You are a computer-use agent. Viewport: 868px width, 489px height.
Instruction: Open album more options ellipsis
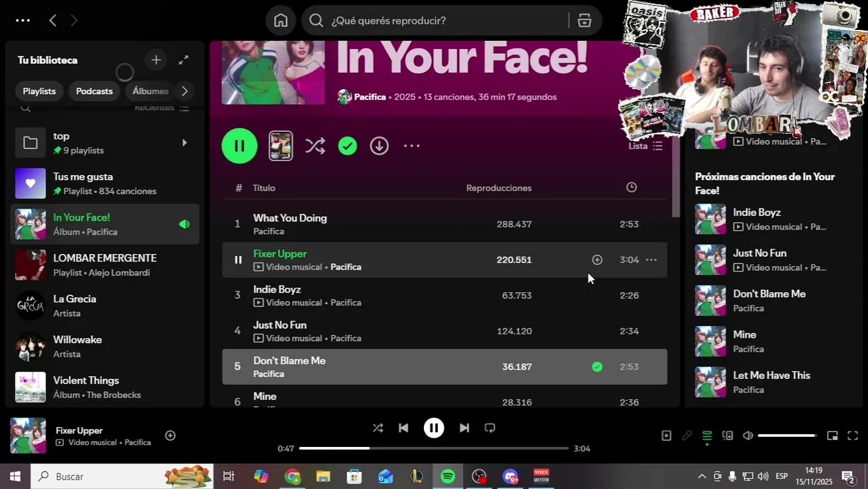[x=412, y=145]
